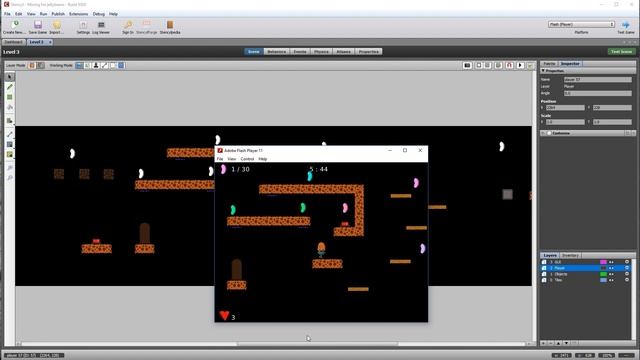Collapse the Properties section triangle
640x360 pixels.
543,71
